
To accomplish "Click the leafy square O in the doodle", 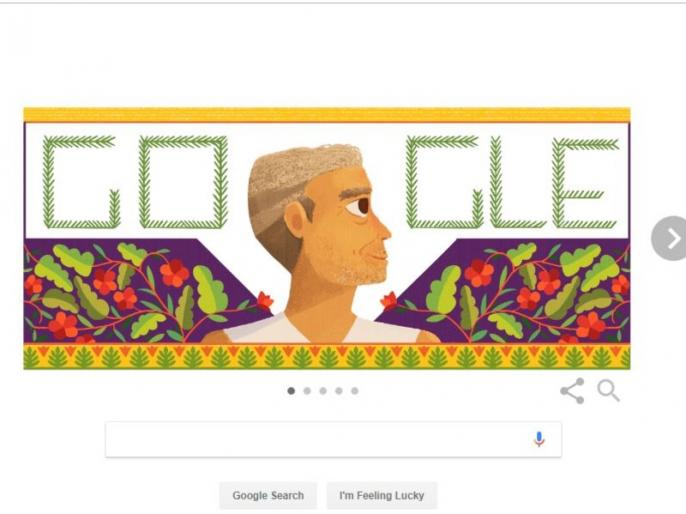I will tap(183, 182).
